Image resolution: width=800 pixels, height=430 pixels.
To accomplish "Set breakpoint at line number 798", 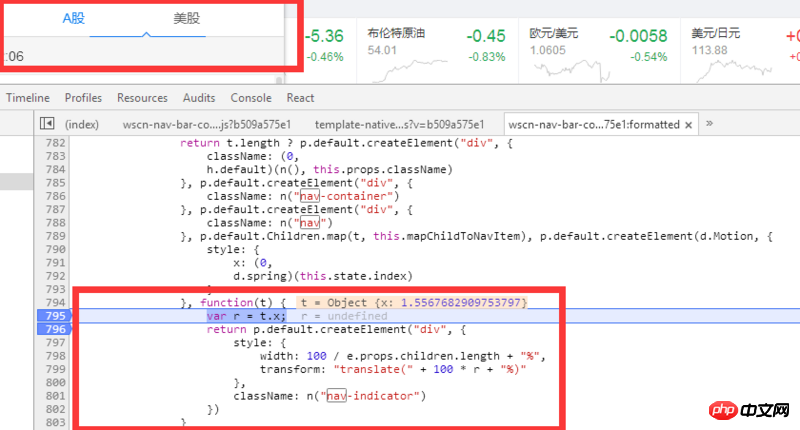I will [56, 356].
